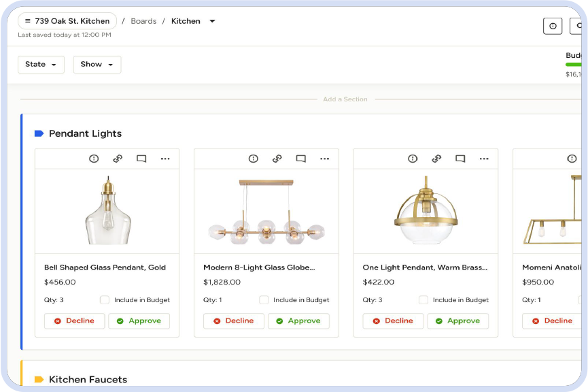Click link icon on Bell Shaped Glass Pendant card

[118, 159]
